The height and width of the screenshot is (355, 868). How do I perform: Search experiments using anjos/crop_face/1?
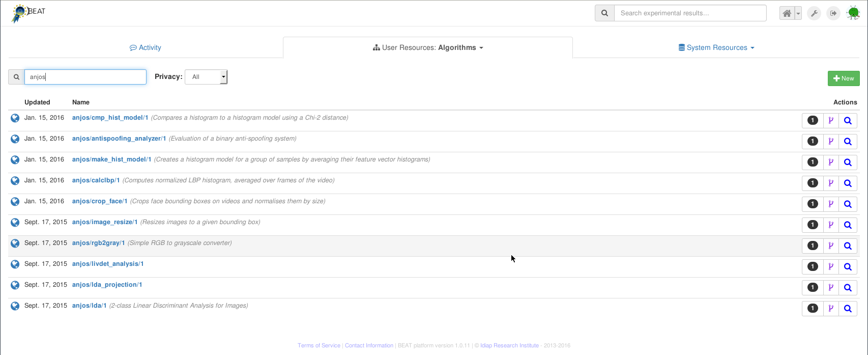pos(848,204)
